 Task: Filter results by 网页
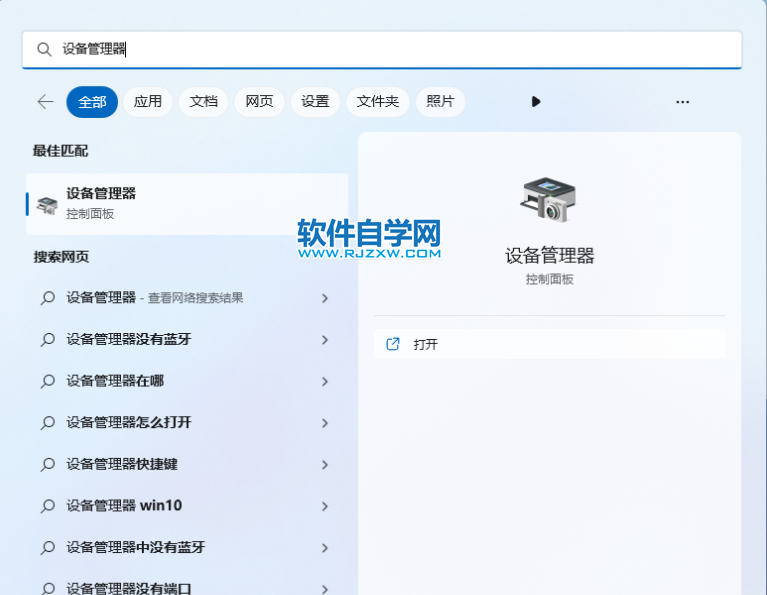pyautogui.click(x=260, y=102)
